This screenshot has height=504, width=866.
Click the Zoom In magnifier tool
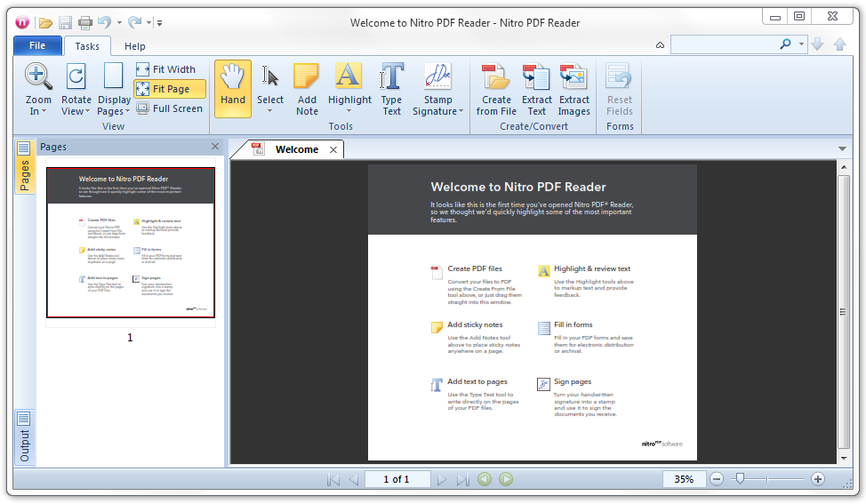[38, 90]
